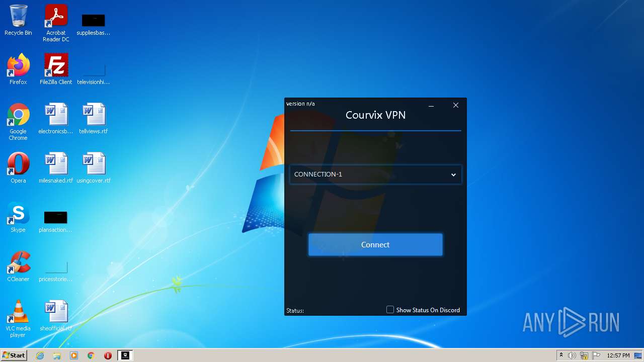
Task: Select tellviews.rtf document icon
Action: pyautogui.click(x=94, y=119)
